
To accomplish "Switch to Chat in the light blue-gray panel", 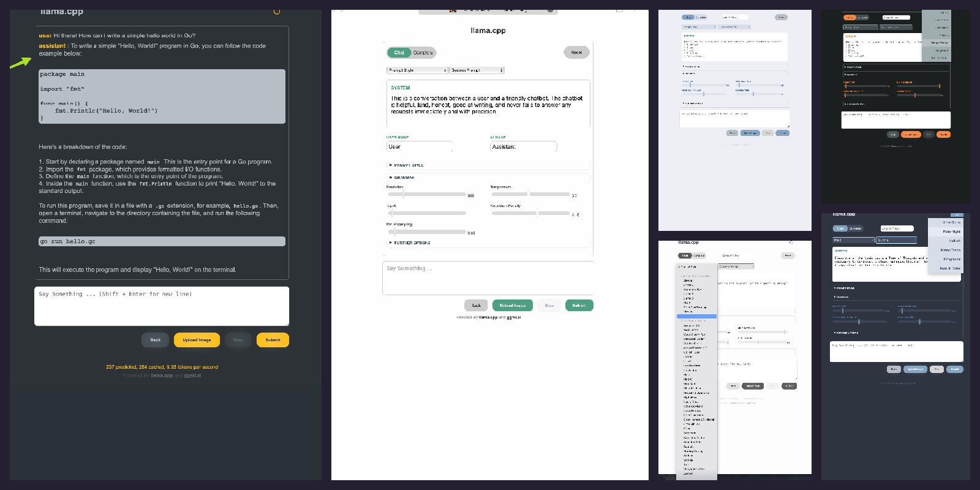I will pyautogui.click(x=688, y=17).
